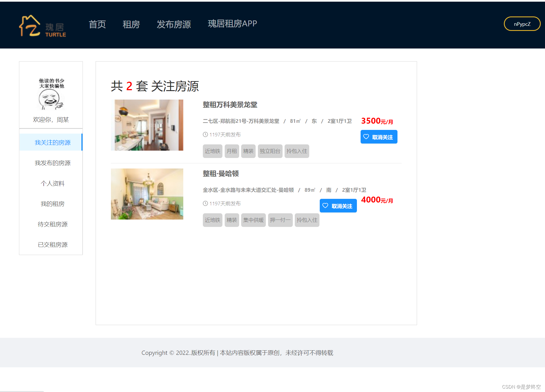The width and height of the screenshot is (545, 392).
Task: Click the user avatar meme image
Action: click(51, 94)
